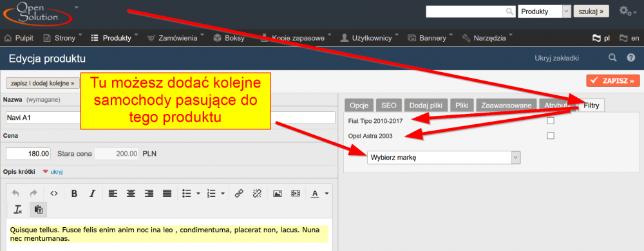Click the search magnifier in page header
The height and width of the screenshot is (251, 644).
612,58
